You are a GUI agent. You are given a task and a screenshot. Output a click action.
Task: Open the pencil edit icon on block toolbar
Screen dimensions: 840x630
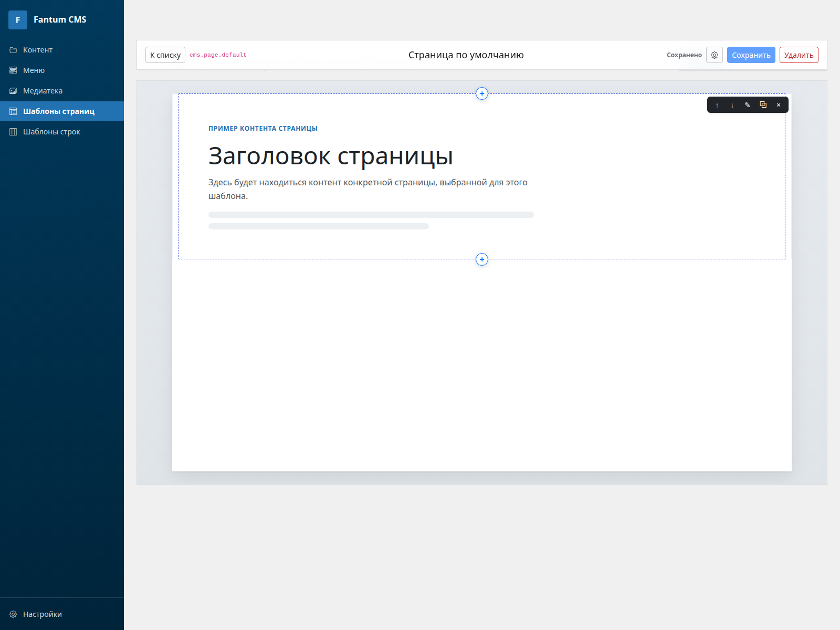(x=748, y=105)
